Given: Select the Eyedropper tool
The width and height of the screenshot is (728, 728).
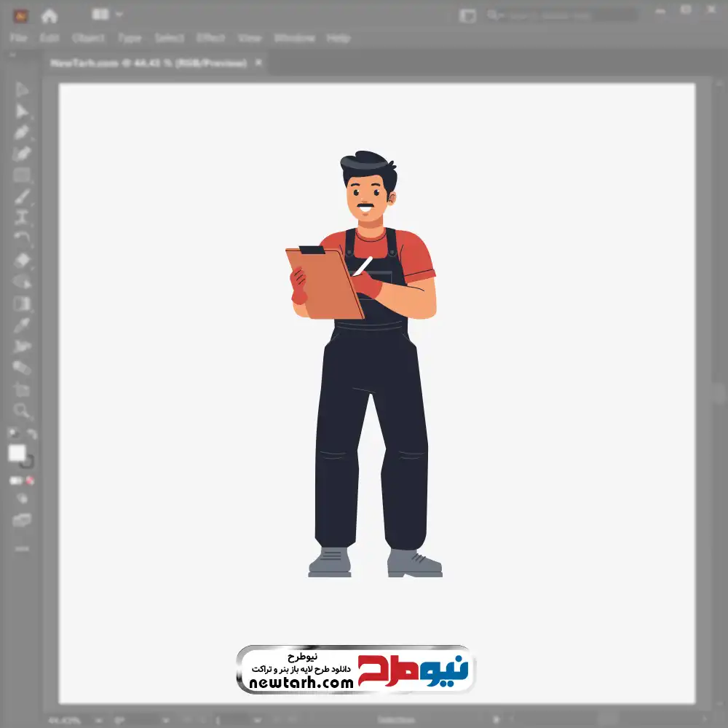Looking at the screenshot, I should point(22,325).
